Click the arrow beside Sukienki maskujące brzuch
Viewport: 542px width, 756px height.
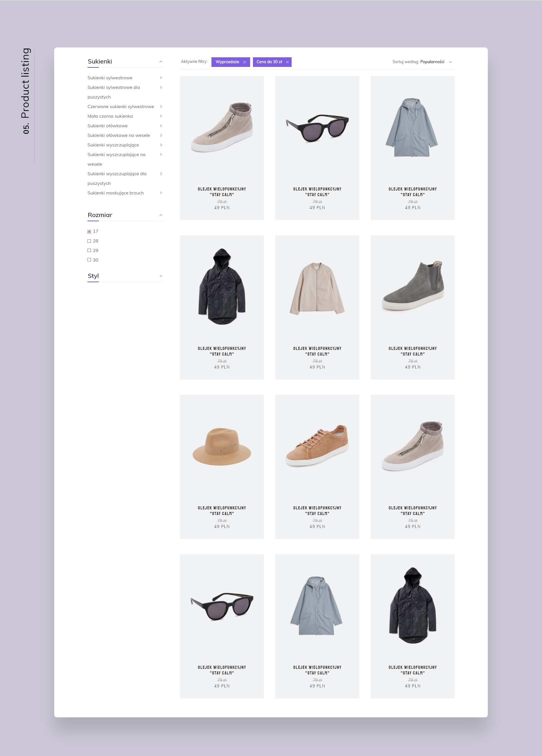coord(161,193)
